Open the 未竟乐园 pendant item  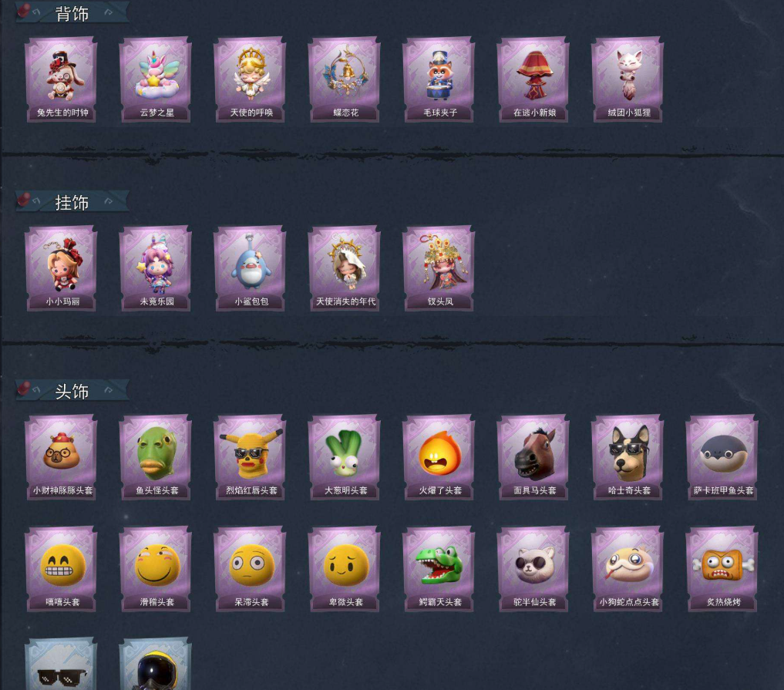[x=156, y=268]
